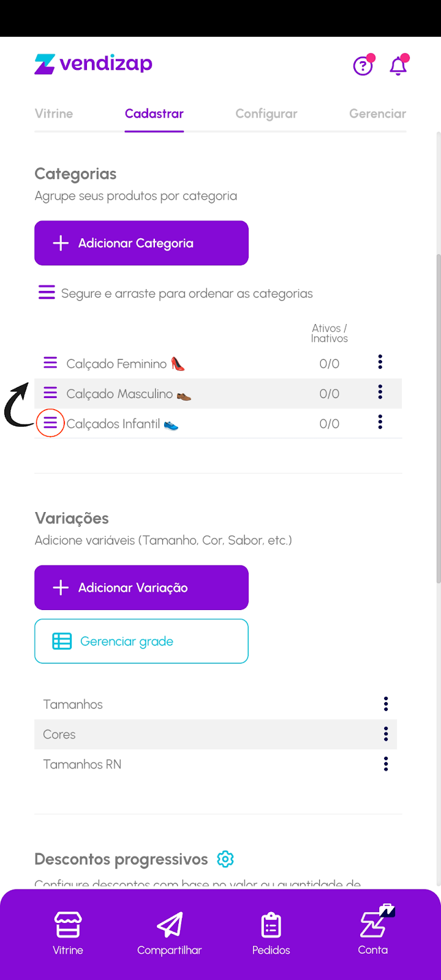Open the notifications bell

coord(398,65)
